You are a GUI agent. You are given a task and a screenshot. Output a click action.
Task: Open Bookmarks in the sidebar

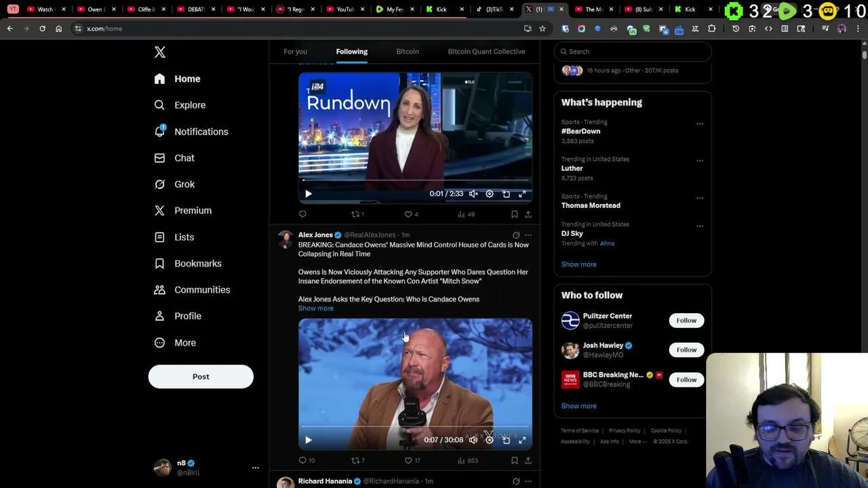188,264
